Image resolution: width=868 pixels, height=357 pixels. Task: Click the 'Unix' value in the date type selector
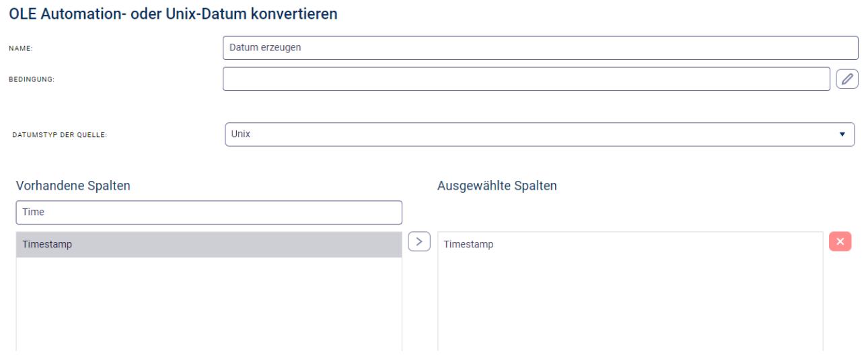[x=240, y=134]
